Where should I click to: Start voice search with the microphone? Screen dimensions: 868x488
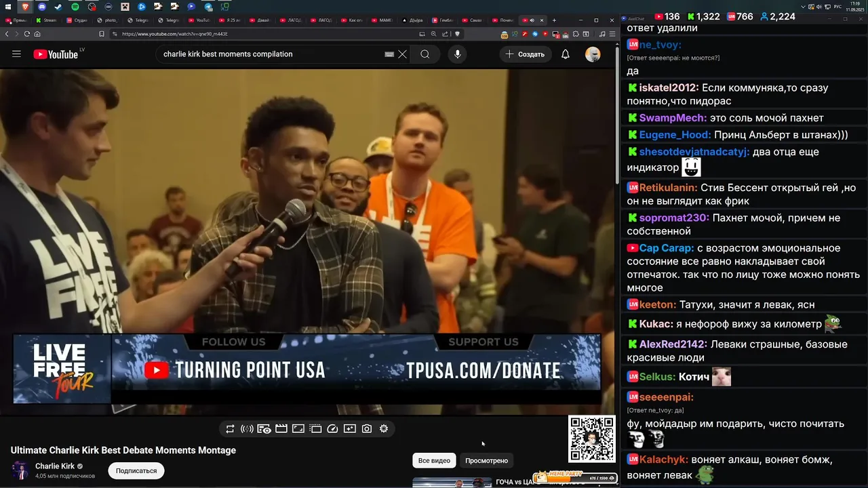point(458,54)
